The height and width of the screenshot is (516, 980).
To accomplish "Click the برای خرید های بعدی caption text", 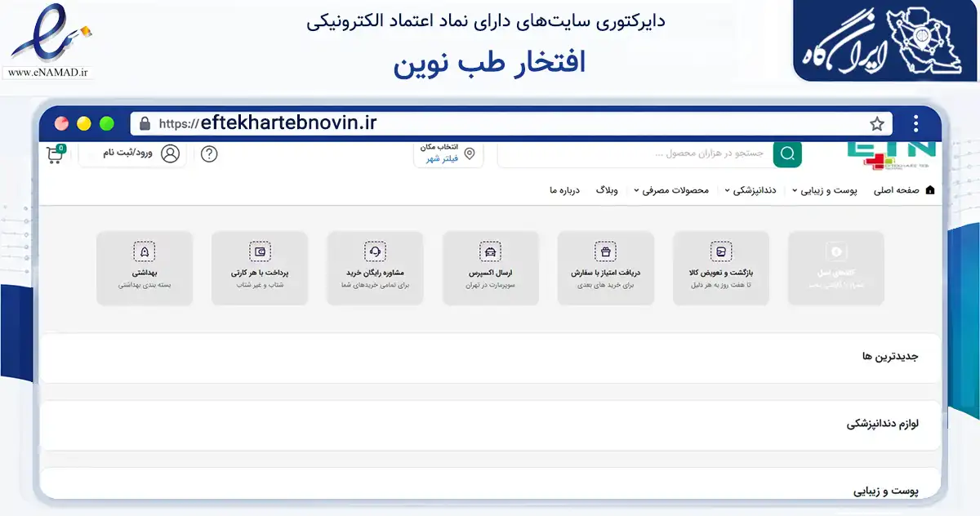I will click(x=605, y=286).
